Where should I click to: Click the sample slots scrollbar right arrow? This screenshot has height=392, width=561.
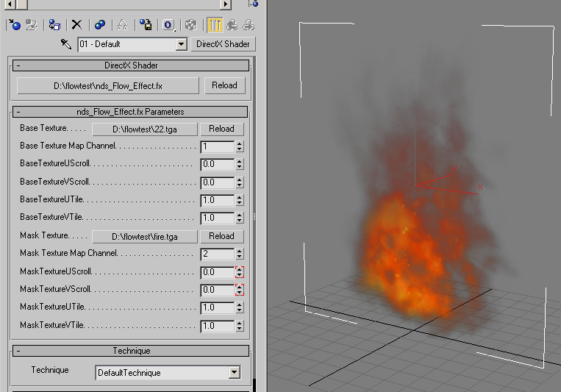pos(226,4)
